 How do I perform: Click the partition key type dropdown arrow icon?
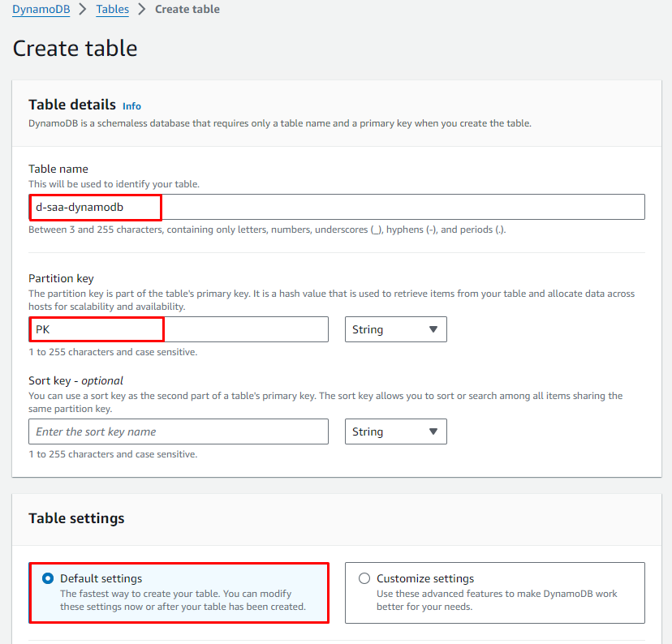pos(433,329)
